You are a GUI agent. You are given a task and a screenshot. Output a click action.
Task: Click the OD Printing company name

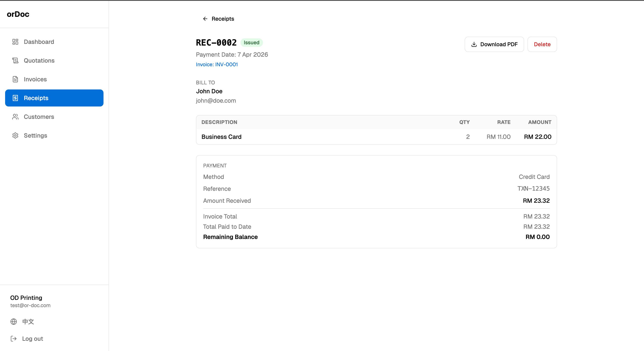[x=26, y=298]
